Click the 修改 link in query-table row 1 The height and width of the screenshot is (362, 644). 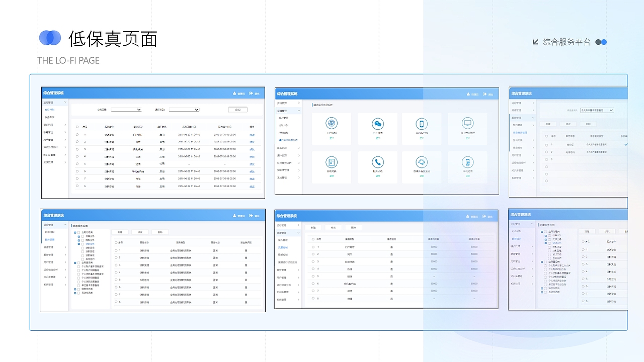click(252, 135)
